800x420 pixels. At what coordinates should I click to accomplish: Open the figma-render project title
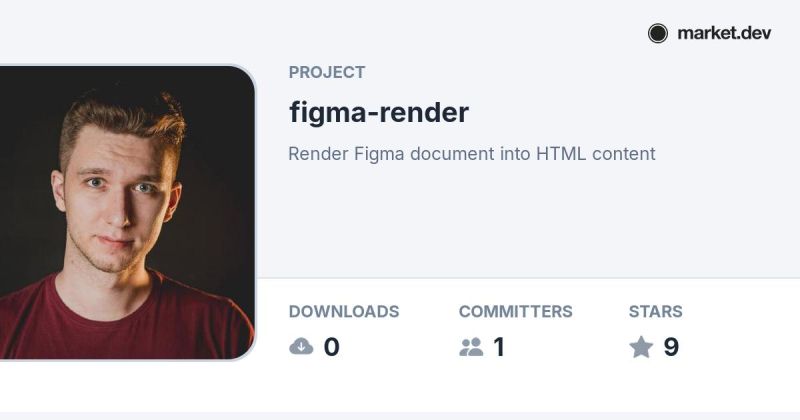click(x=379, y=113)
